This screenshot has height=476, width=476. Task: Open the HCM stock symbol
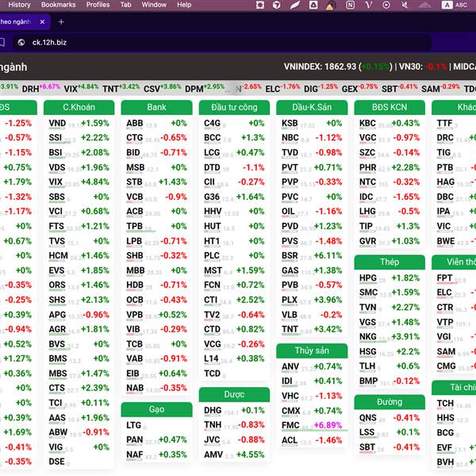pos(58,255)
